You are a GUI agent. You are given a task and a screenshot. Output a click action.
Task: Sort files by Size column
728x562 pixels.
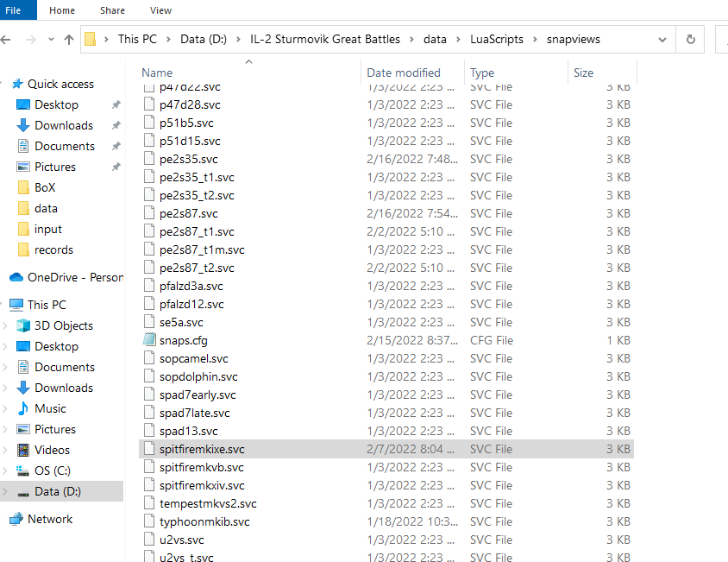tap(583, 73)
